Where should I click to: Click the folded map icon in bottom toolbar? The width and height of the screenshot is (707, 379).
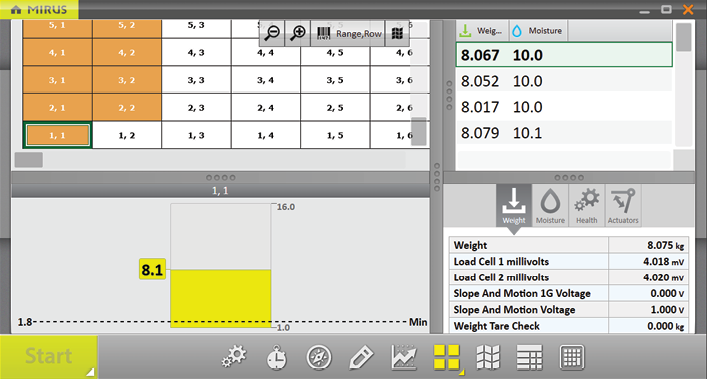pos(488,357)
